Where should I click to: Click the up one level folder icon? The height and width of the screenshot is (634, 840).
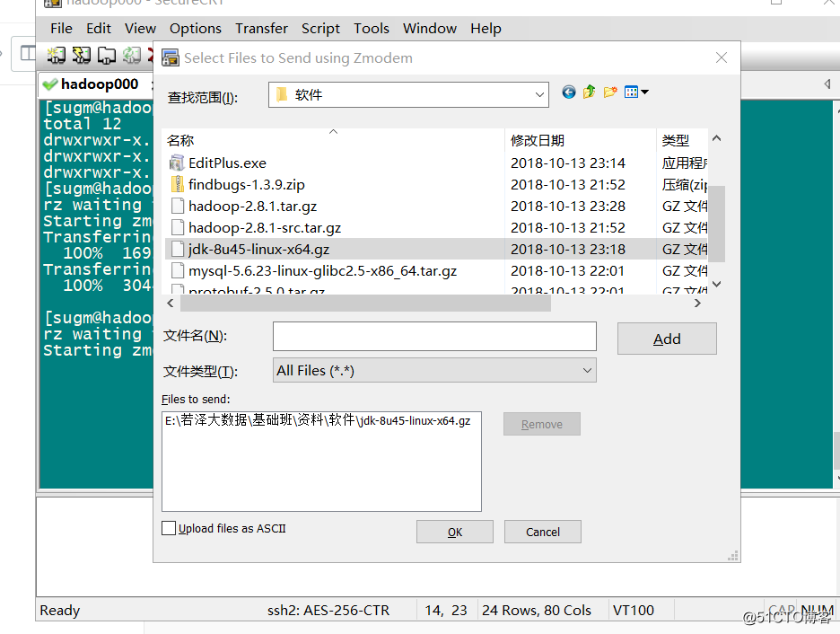coord(590,92)
